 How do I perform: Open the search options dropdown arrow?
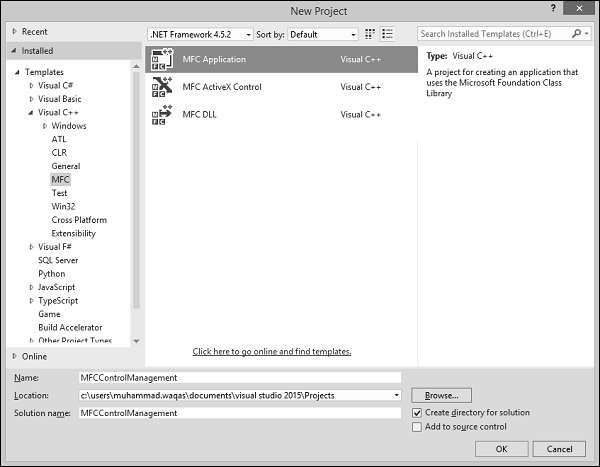click(x=587, y=34)
